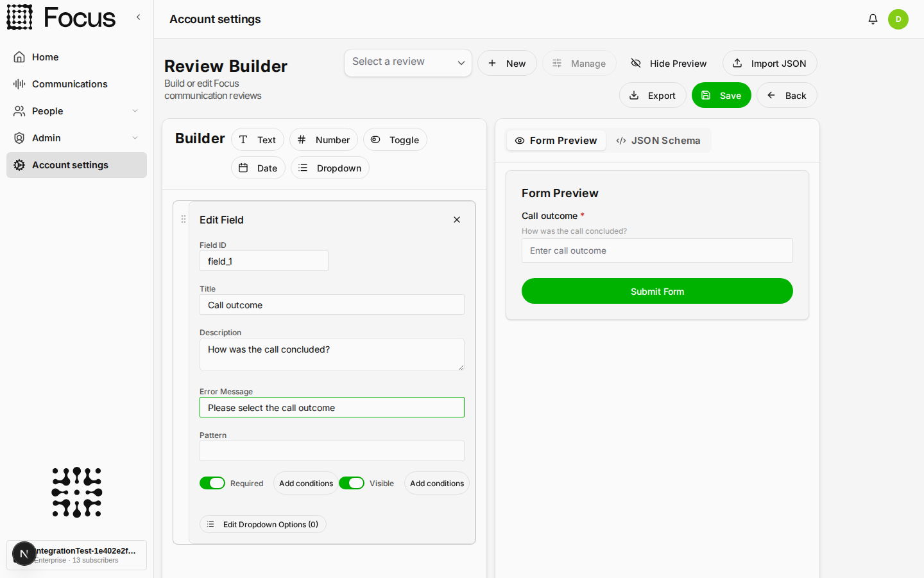The height and width of the screenshot is (578, 924).
Task: Create a New review
Action: pos(507,63)
